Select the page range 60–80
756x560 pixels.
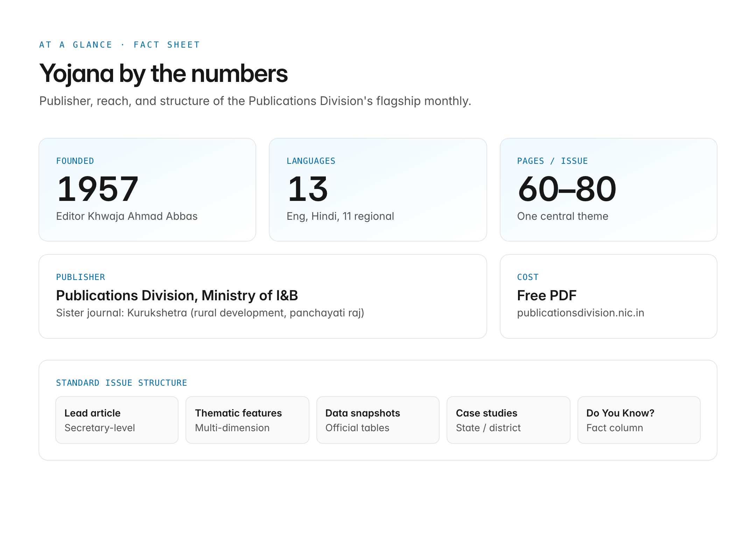(567, 189)
